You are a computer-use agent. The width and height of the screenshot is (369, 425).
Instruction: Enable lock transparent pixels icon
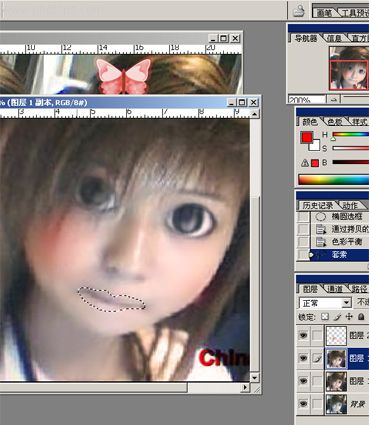(x=325, y=317)
